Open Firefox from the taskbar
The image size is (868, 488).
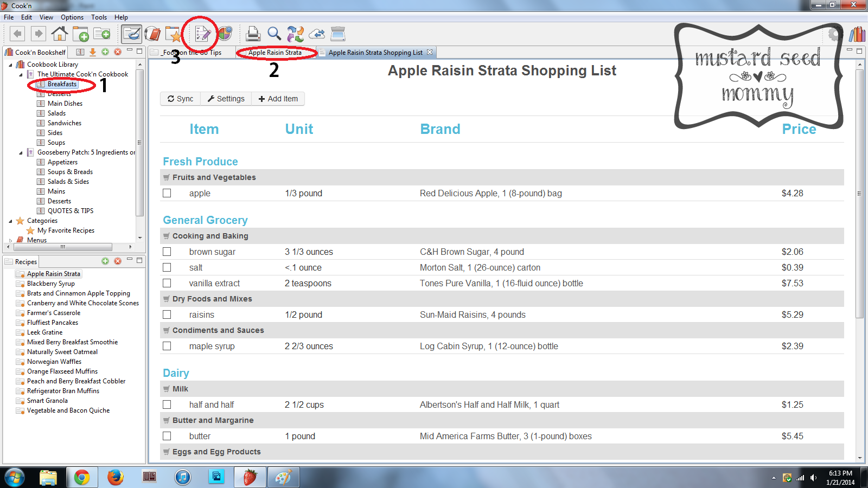pos(115,477)
